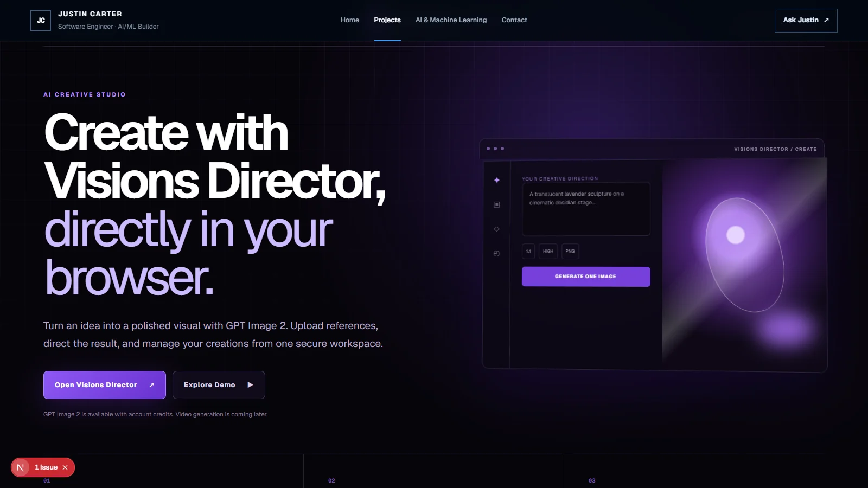Go to Home in the navigation
This screenshot has height=488, width=868.
click(350, 20)
